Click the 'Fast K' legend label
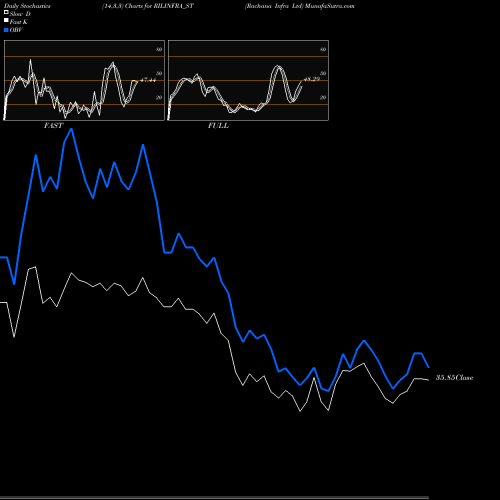Screen dimensions: 500x500 (19, 22)
